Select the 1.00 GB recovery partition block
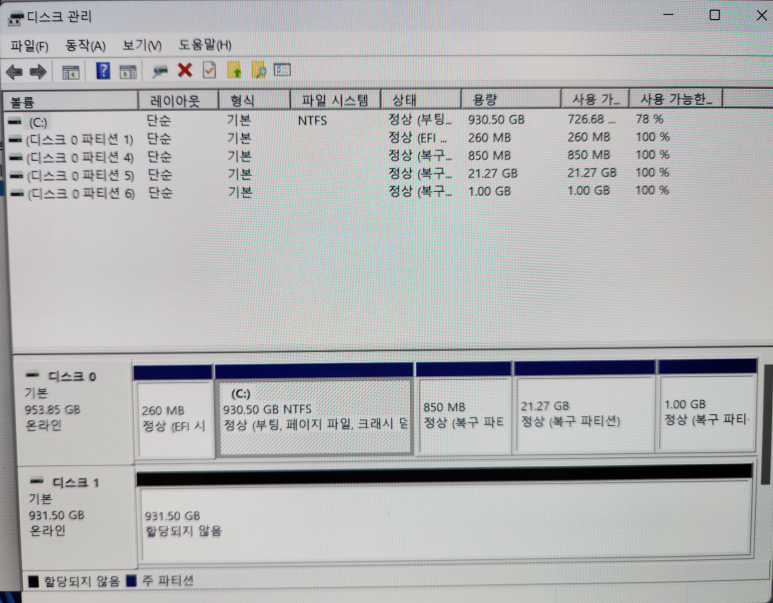The height and width of the screenshot is (603, 773). point(707,405)
